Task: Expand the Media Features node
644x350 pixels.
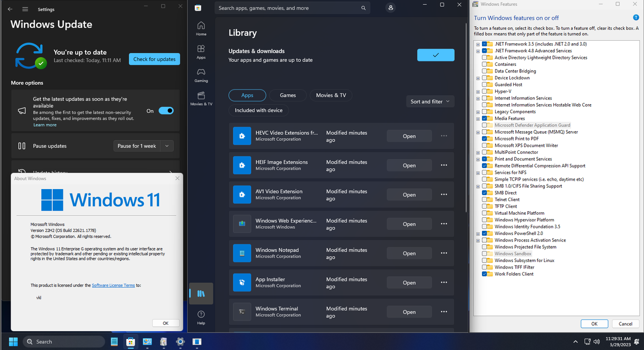Action: pyautogui.click(x=478, y=118)
